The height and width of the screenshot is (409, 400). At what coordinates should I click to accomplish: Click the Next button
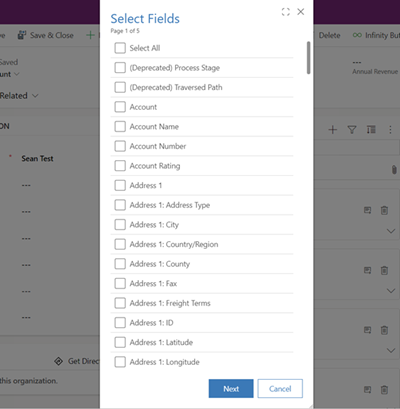point(231,389)
